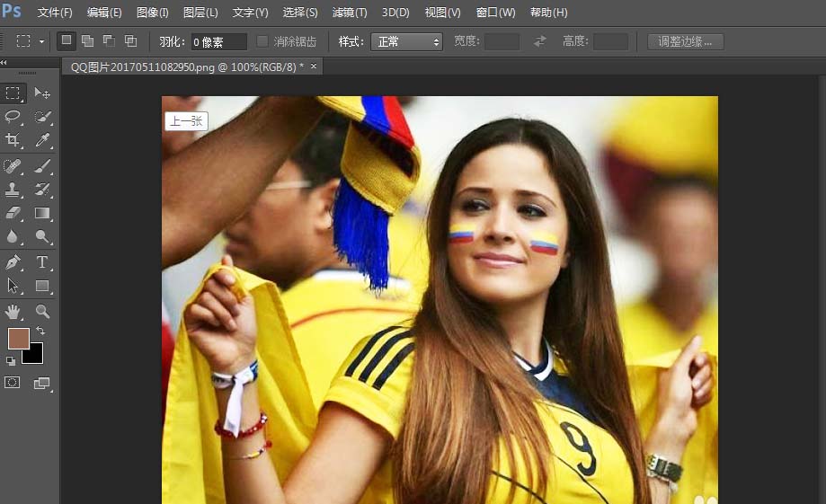Open the 帮助(H) menu
This screenshot has width=826, height=504.
(549, 12)
